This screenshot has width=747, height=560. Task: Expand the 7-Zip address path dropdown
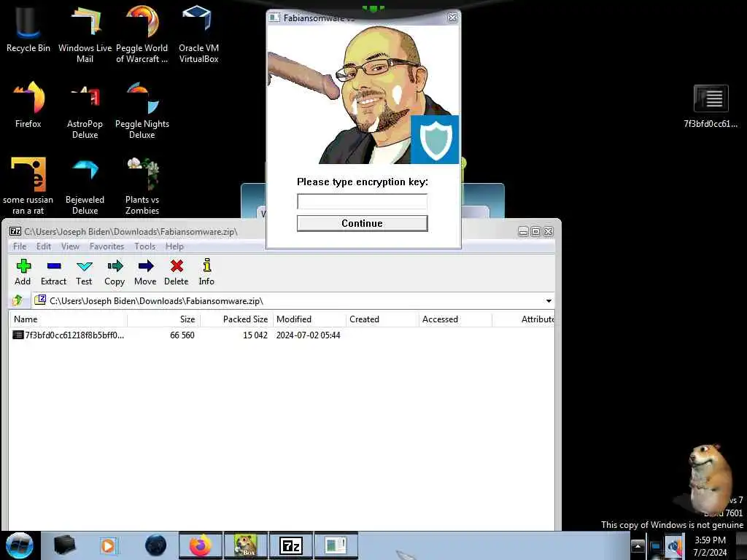point(549,301)
